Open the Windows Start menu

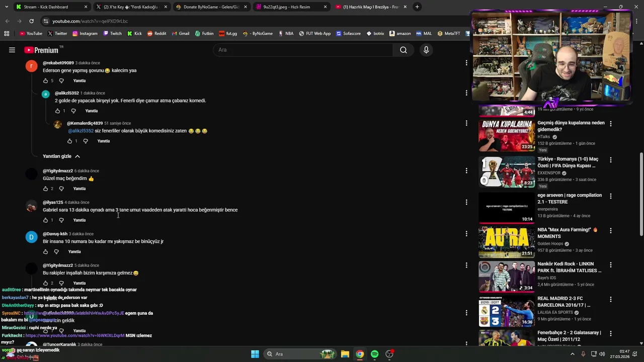[255, 354]
